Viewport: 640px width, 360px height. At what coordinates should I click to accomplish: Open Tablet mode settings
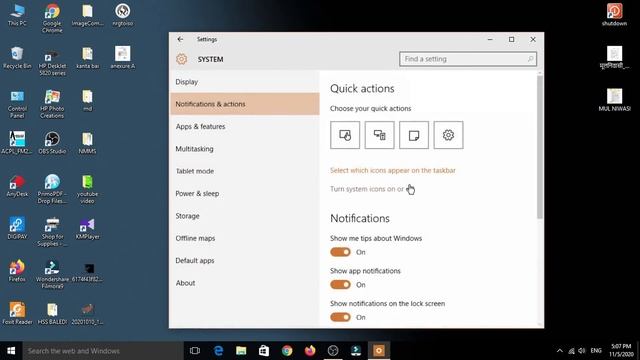[x=244, y=171]
